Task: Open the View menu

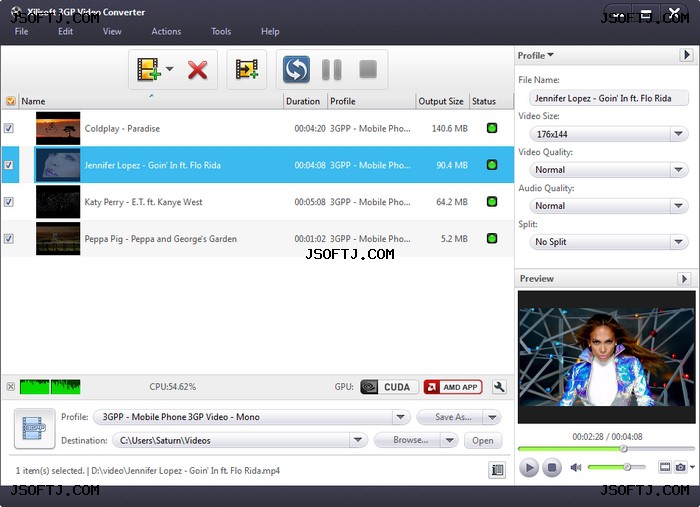Action: (112, 31)
